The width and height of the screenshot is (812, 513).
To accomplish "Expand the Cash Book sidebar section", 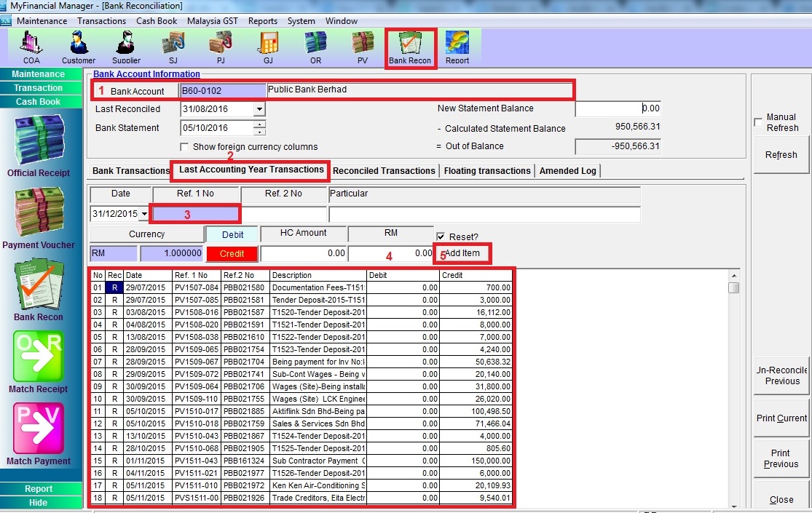I will 39,102.
